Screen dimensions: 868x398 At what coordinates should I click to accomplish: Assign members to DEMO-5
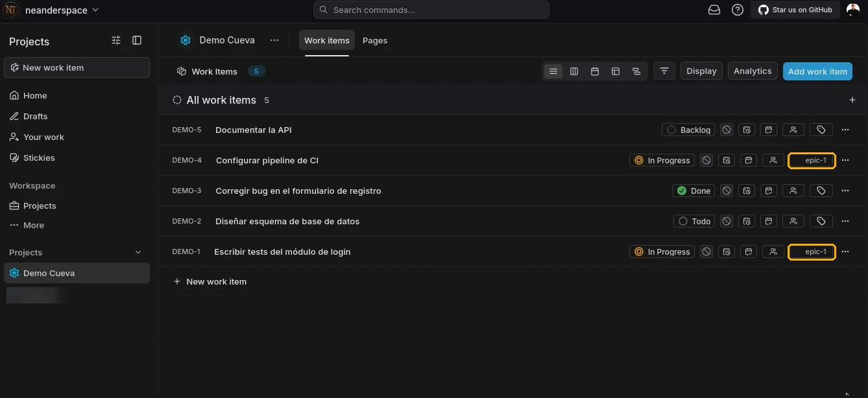pos(793,130)
